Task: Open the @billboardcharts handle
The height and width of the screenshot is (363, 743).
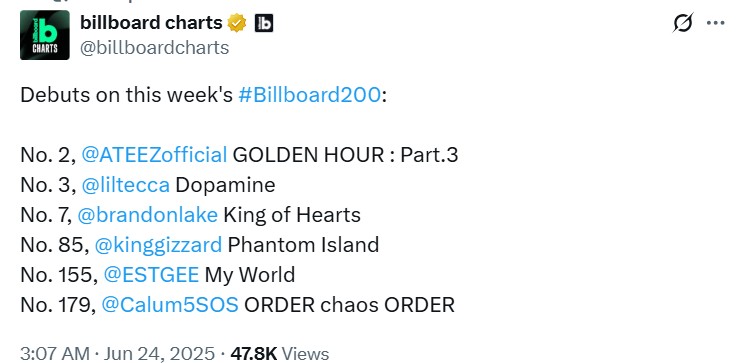Action: tap(154, 48)
